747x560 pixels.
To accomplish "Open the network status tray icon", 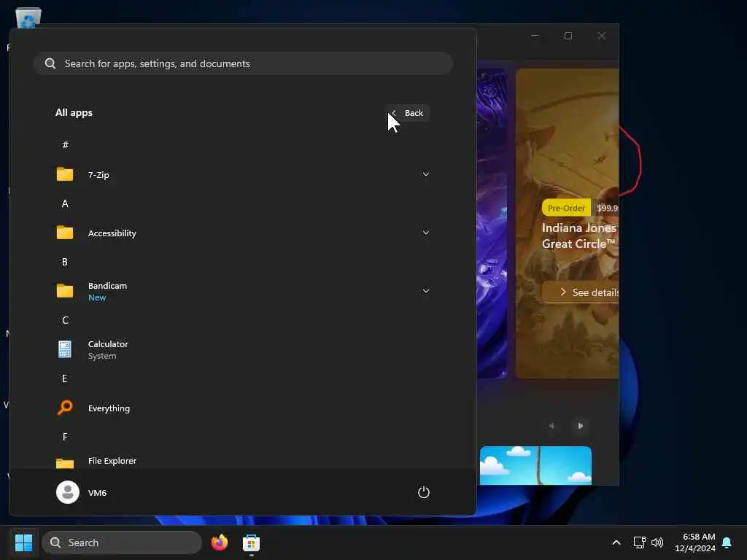I will click(x=639, y=542).
